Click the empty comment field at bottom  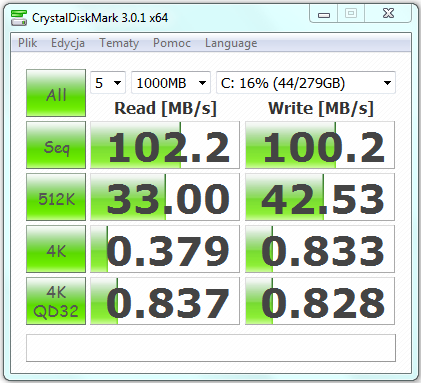tap(211, 348)
